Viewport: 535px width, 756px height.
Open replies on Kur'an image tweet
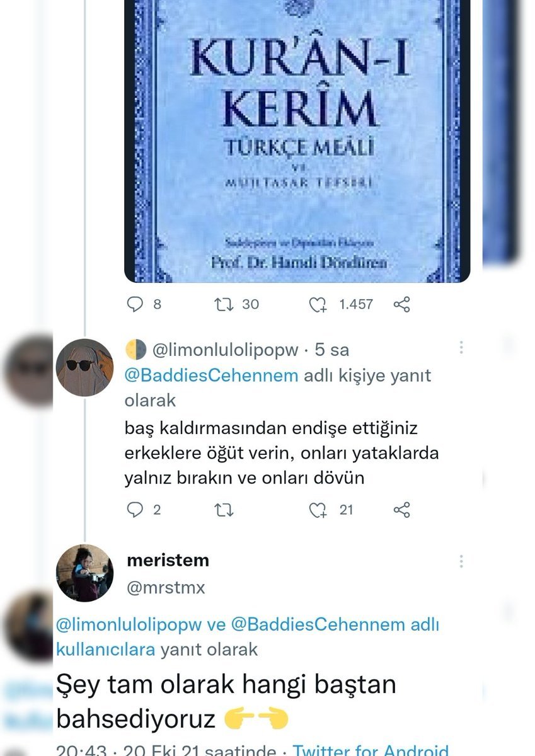144,304
